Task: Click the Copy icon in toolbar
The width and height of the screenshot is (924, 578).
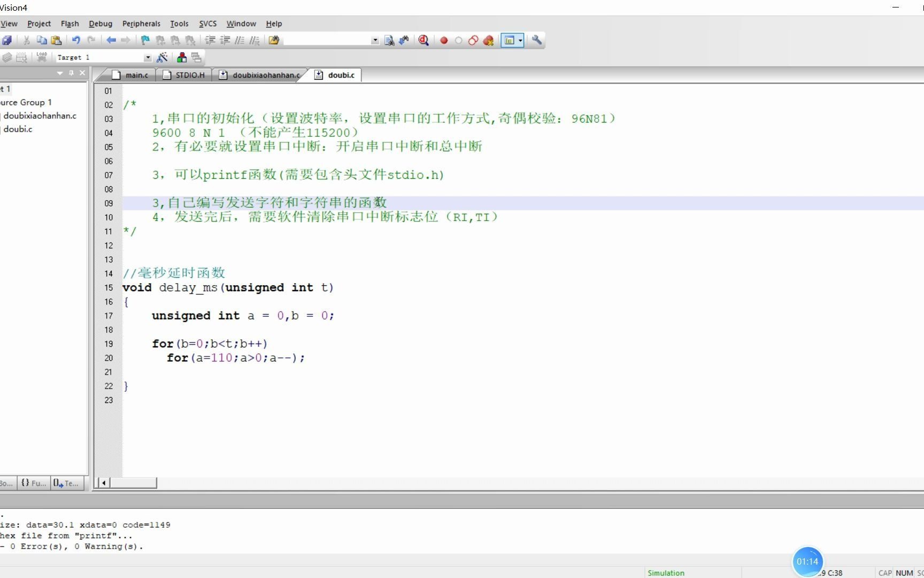Action: (41, 40)
